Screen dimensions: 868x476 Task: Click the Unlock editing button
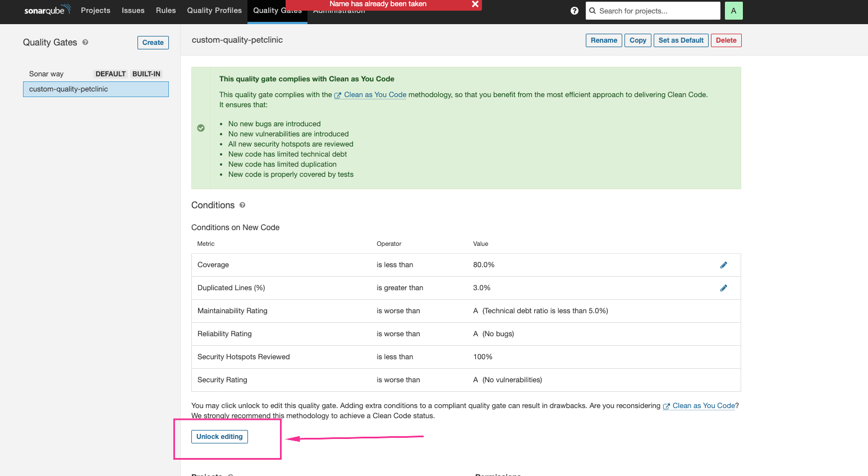(219, 437)
